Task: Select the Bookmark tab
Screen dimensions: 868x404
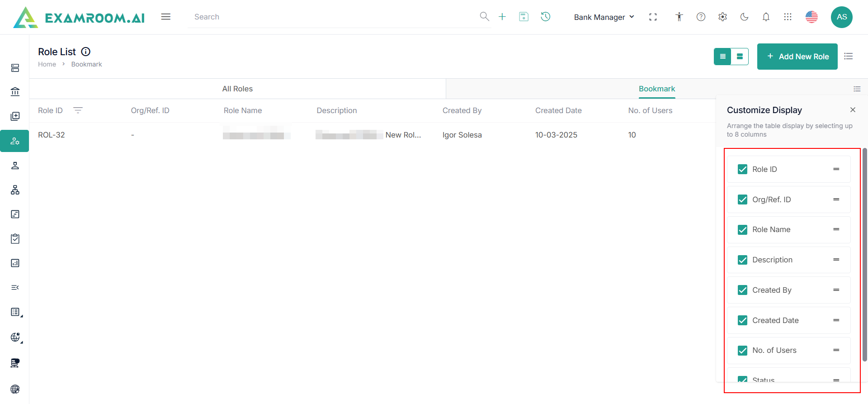Action: pyautogui.click(x=656, y=89)
